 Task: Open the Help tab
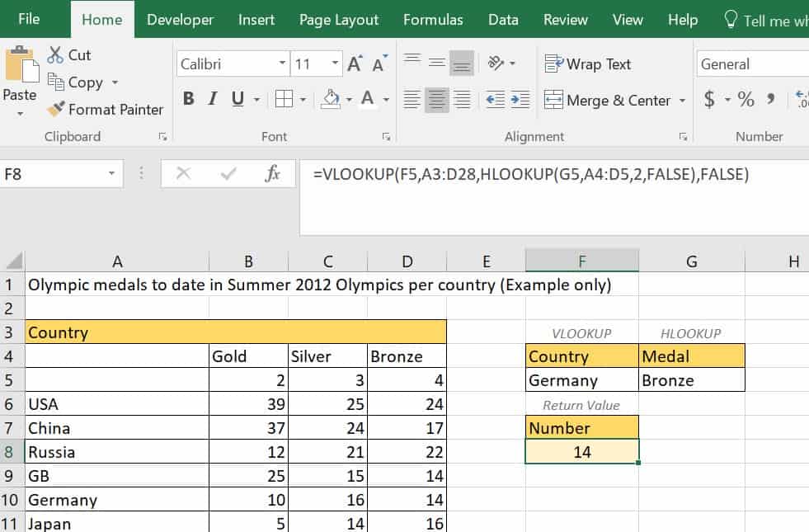(x=683, y=20)
